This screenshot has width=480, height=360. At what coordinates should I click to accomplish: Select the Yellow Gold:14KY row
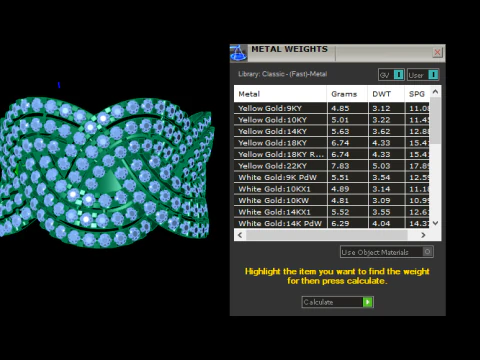pyautogui.click(x=331, y=131)
